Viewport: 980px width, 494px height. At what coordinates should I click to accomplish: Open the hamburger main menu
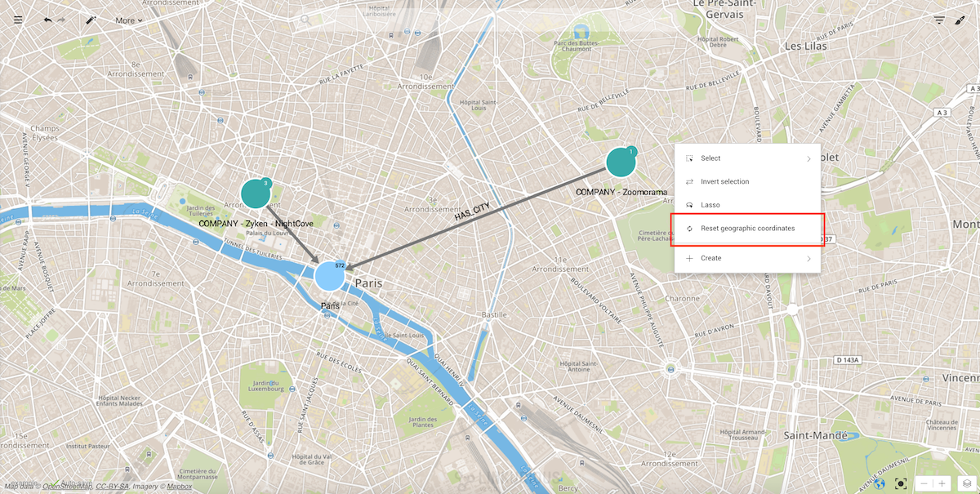click(x=18, y=20)
